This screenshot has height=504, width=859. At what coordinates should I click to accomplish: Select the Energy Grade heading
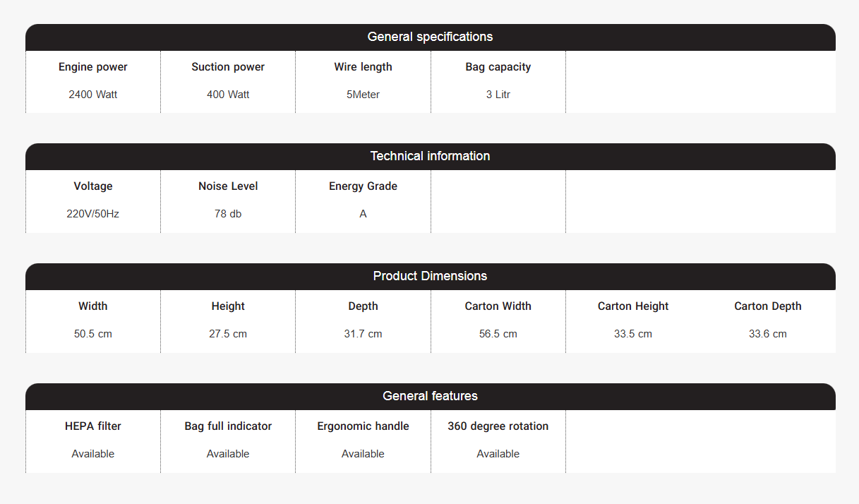click(x=363, y=186)
